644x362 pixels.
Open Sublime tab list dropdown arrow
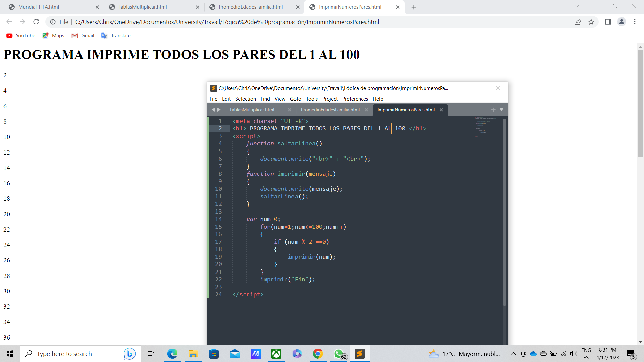click(x=502, y=110)
